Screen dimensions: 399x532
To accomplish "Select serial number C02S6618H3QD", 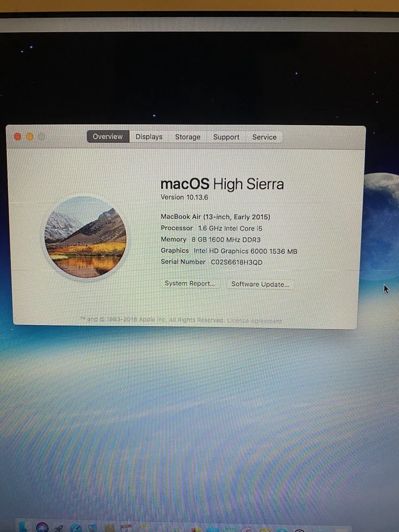I will click(x=237, y=262).
